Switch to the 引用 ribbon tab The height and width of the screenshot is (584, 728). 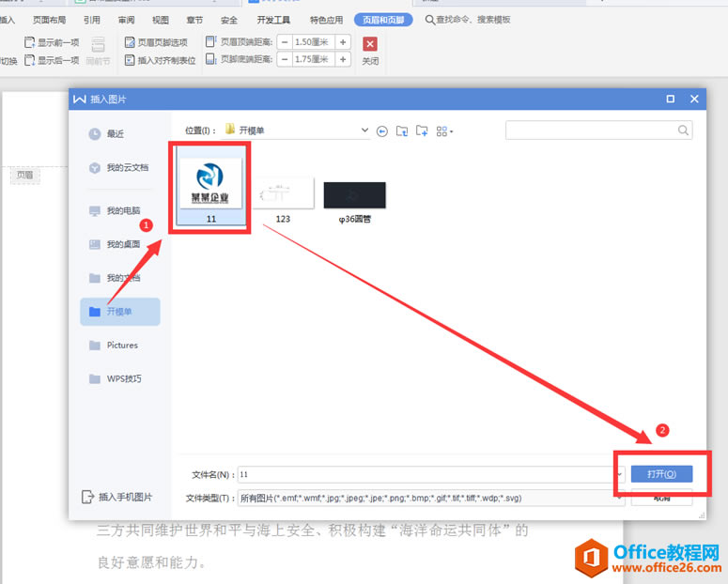[x=92, y=20]
